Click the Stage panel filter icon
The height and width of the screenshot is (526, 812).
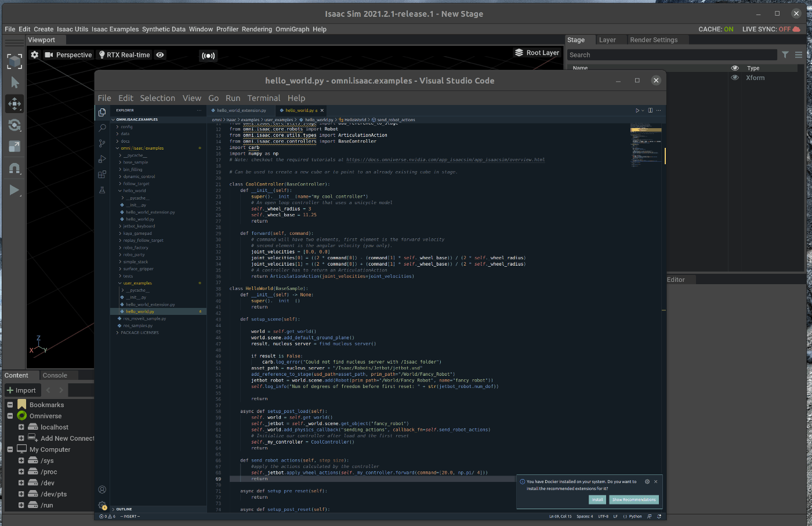tap(785, 55)
